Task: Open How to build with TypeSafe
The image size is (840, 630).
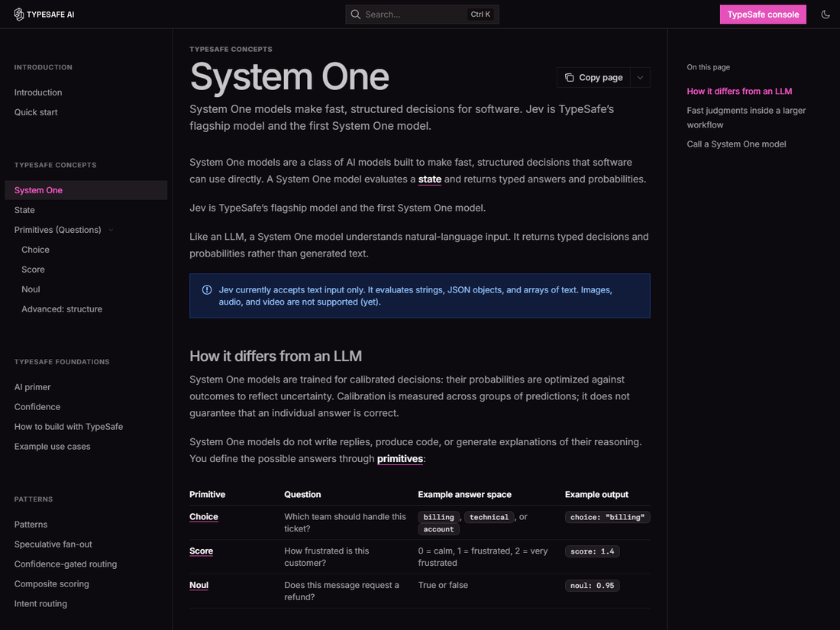Action: pos(69,427)
